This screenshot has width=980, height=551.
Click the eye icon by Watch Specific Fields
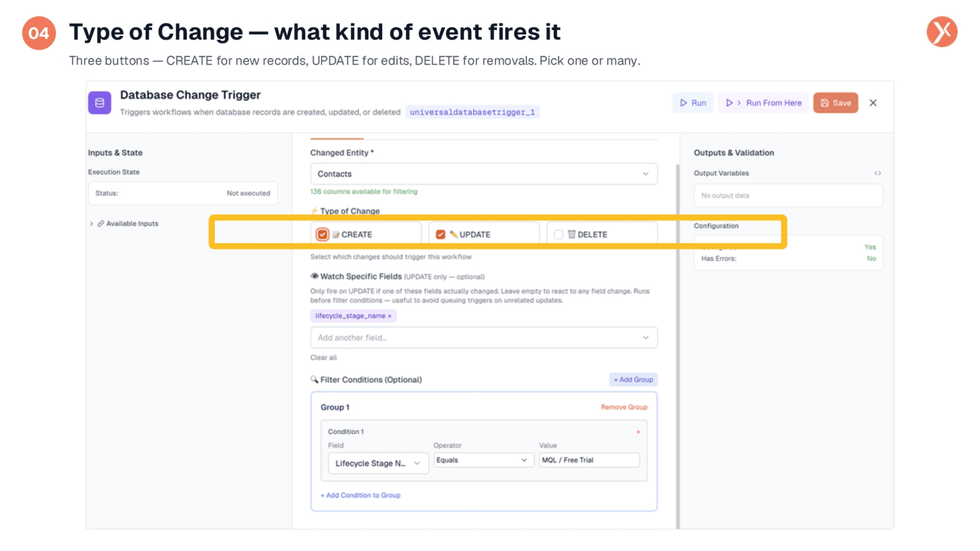pyautogui.click(x=314, y=276)
